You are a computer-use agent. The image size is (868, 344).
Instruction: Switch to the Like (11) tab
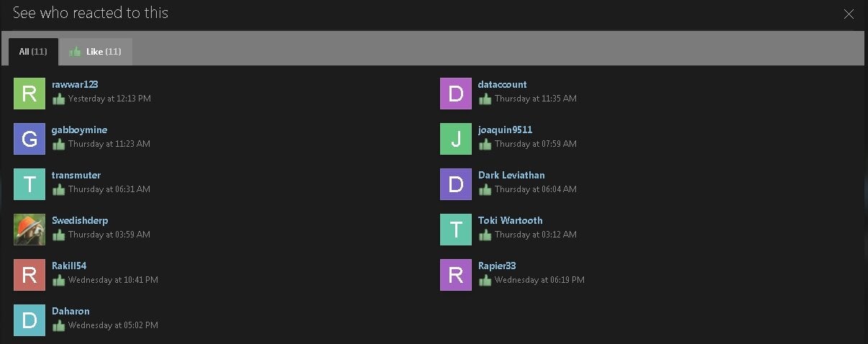click(96, 52)
